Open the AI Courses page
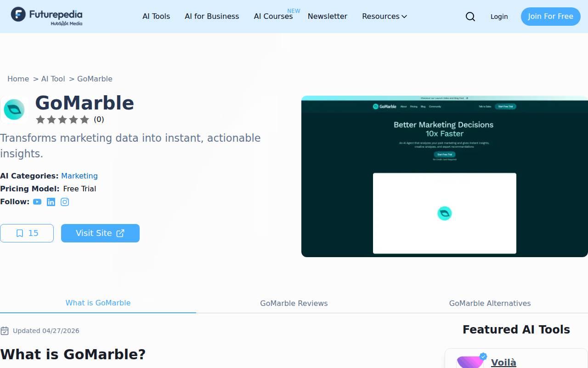Image resolution: width=588 pixels, height=368 pixels. click(x=273, y=17)
